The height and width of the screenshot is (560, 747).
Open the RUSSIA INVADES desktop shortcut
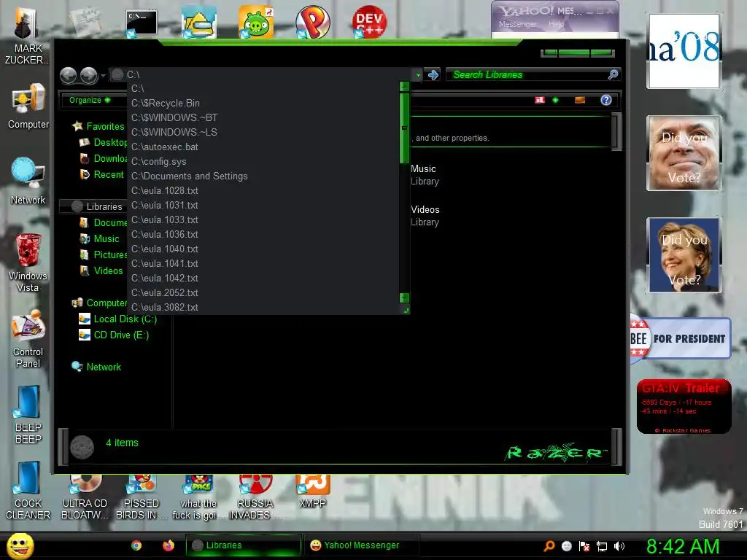click(x=255, y=497)
